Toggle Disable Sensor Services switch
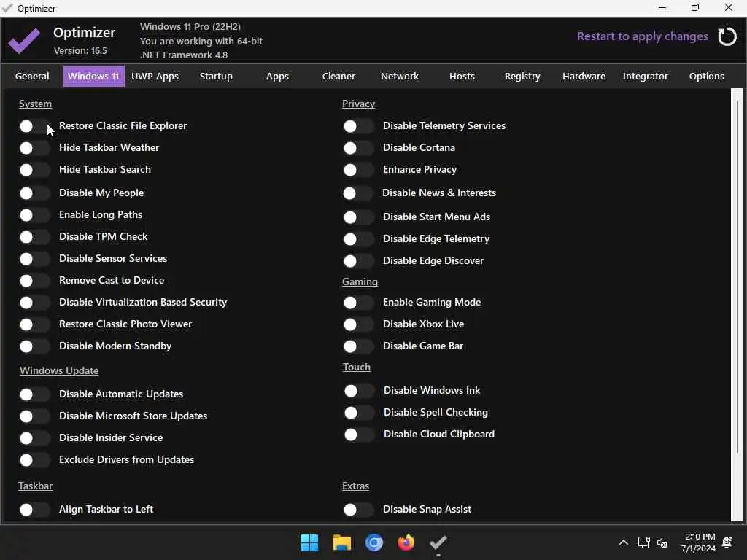Screen dimensions: 747x560 point(34,259)
